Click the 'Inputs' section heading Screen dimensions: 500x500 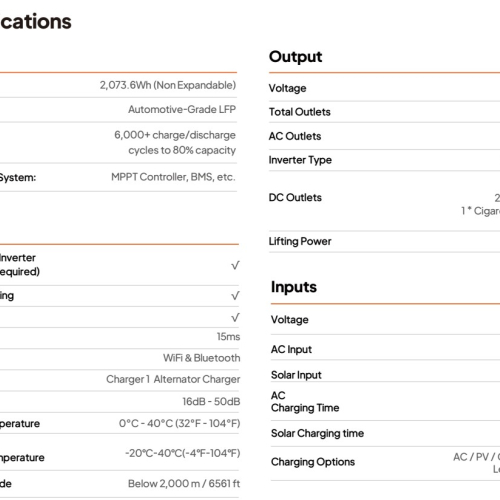(294, 287)
